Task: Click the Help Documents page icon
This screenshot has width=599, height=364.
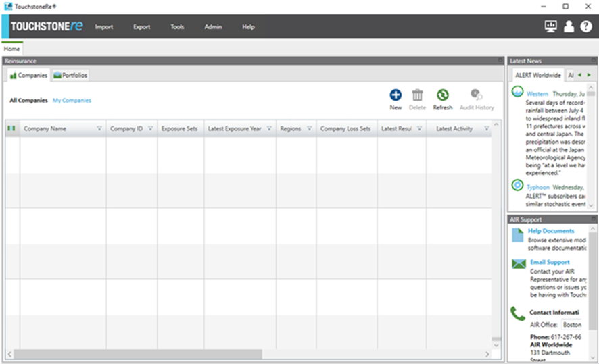Action: (x=518, y=234)
